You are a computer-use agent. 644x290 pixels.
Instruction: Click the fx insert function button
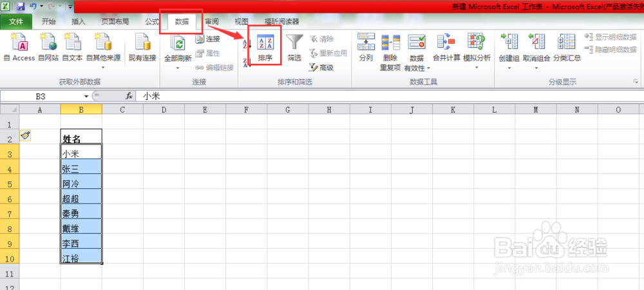point(129,96)
